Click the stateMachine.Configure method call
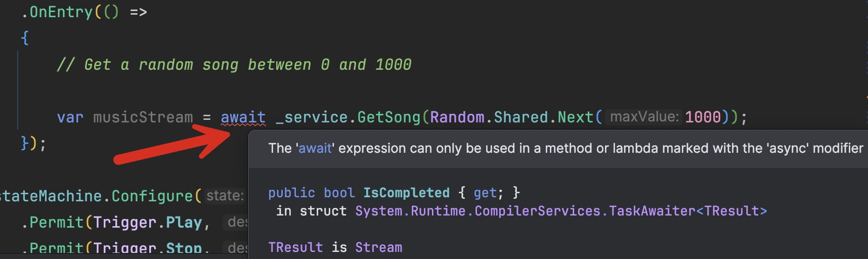Screen dimensions: 868x259 point(152,196)
